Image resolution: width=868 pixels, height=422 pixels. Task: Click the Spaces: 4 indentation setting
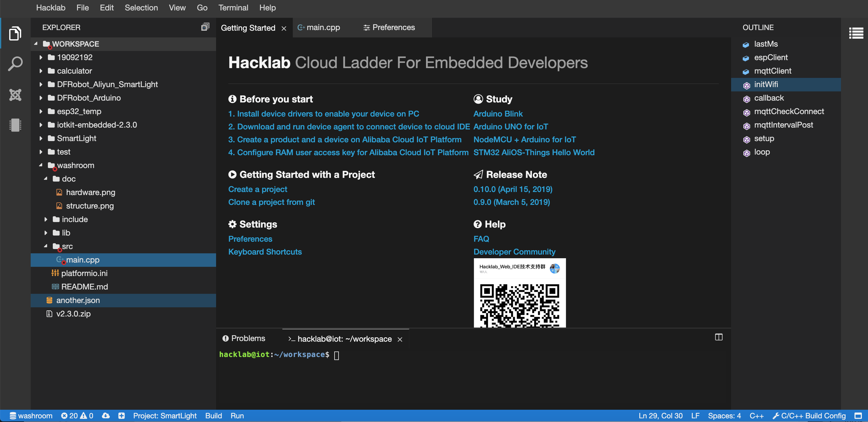pyautogui.click(x=724, y=416)
